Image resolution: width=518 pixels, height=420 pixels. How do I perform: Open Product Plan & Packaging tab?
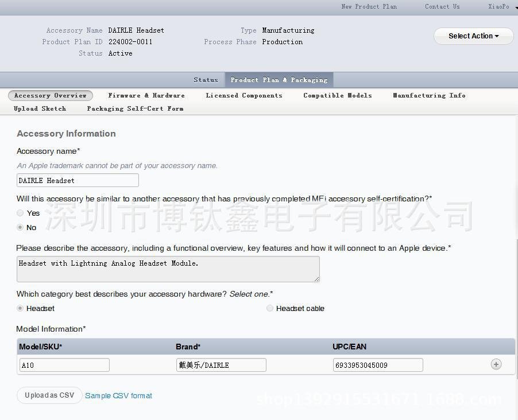coord(279,80)
